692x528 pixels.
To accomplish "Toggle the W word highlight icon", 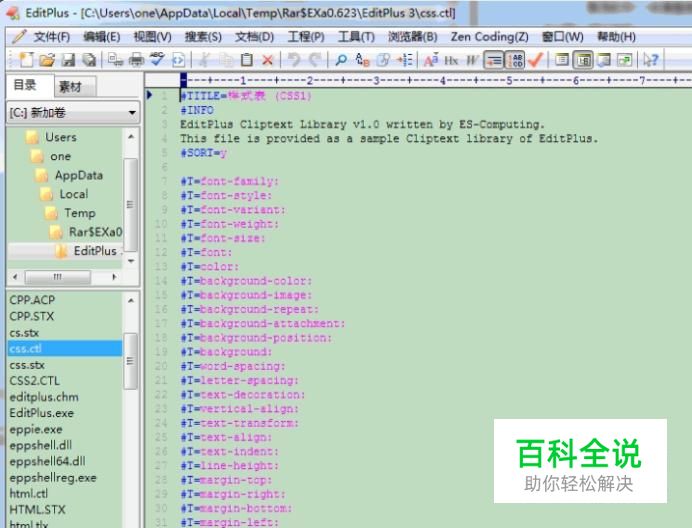I will pos(472,60).
